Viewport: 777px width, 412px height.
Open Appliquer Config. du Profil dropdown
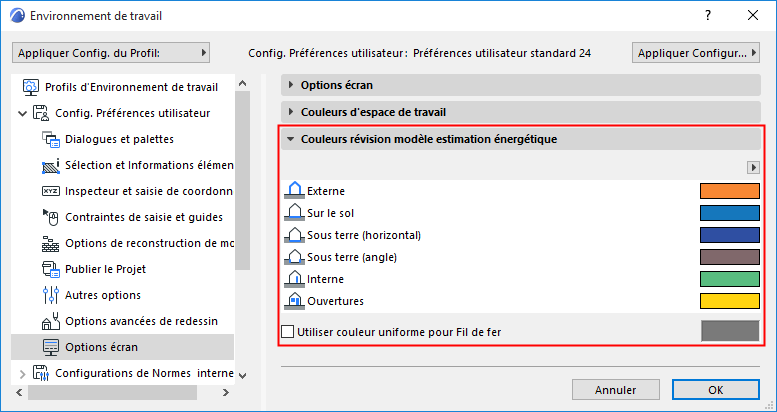tap(111, 52)
